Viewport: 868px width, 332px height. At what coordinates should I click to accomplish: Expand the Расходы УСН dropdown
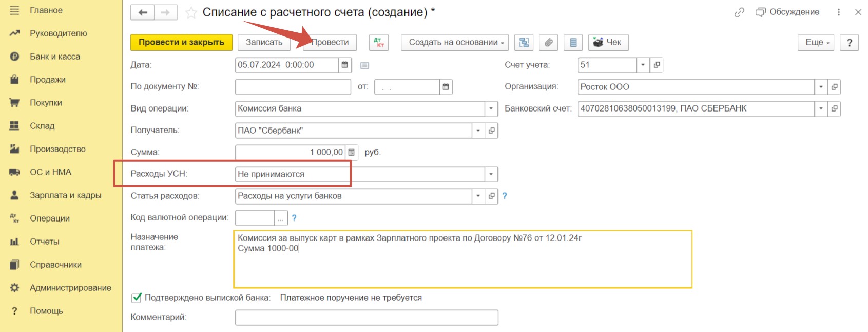tap(491, 174)
